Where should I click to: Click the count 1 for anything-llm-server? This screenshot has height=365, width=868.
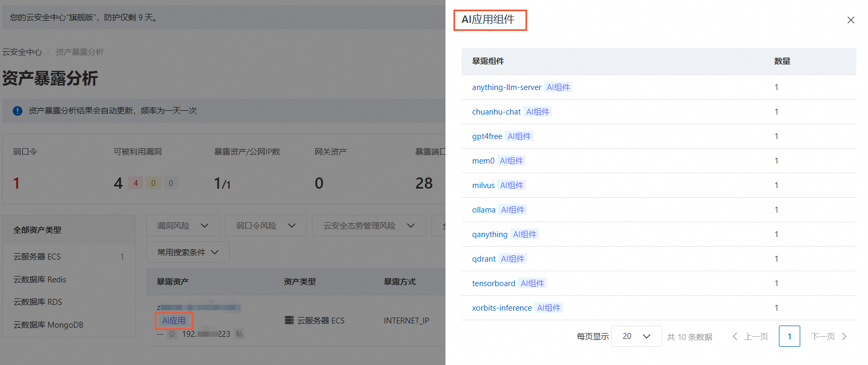tap(776, 87)
